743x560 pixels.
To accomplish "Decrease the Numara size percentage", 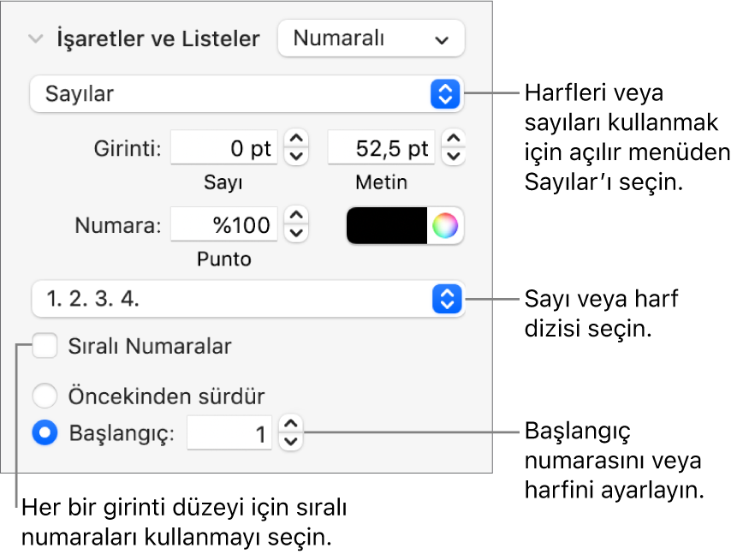I will (295, 234).
